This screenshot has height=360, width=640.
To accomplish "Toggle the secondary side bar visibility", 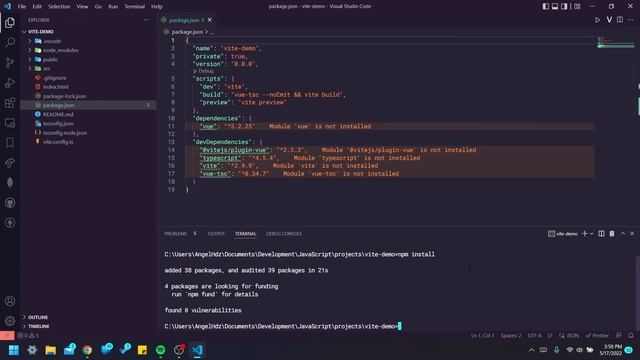I will [x=564, y=6].
